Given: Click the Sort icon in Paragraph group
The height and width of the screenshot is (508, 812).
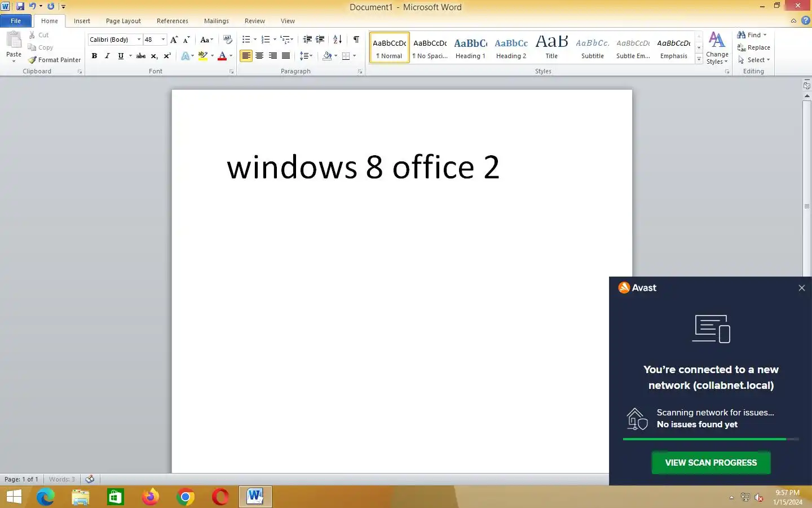Looking at the screenshot, I should pos(337,40).
